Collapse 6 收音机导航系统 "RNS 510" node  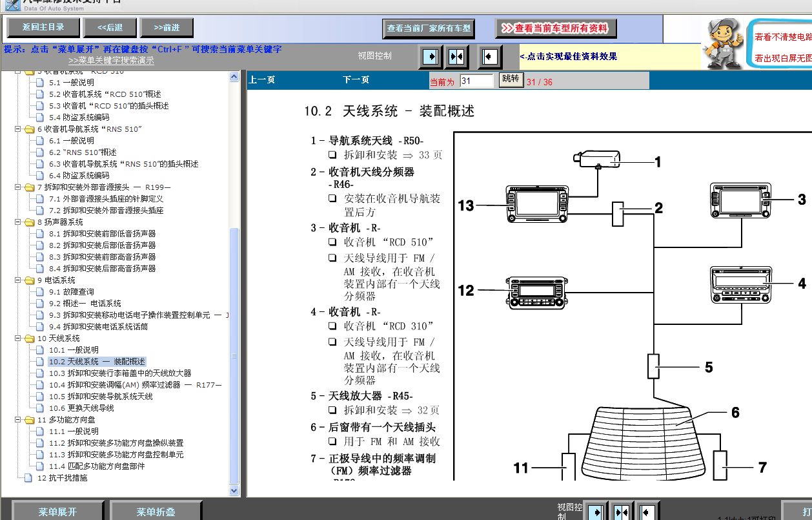[18, 129]
